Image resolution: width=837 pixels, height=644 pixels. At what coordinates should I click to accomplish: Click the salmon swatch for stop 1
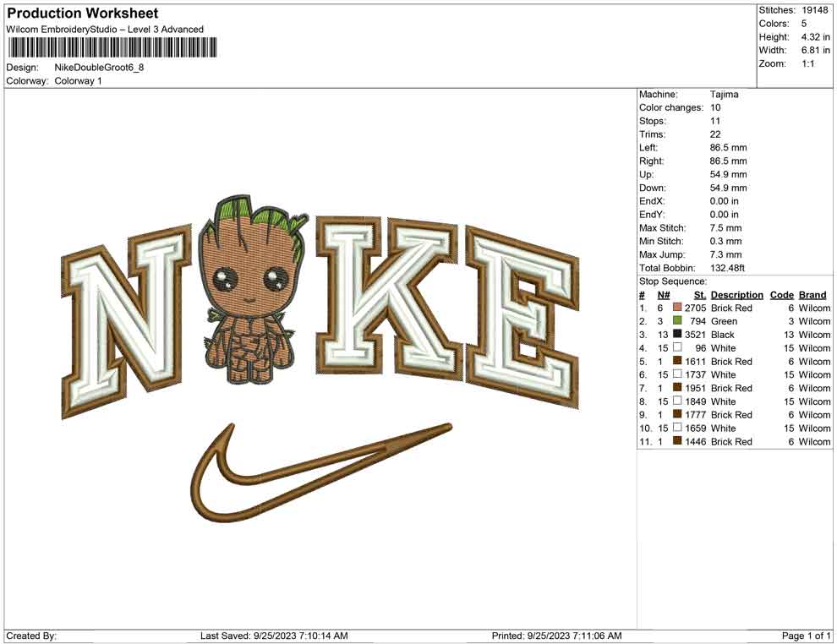click(677, 308)
